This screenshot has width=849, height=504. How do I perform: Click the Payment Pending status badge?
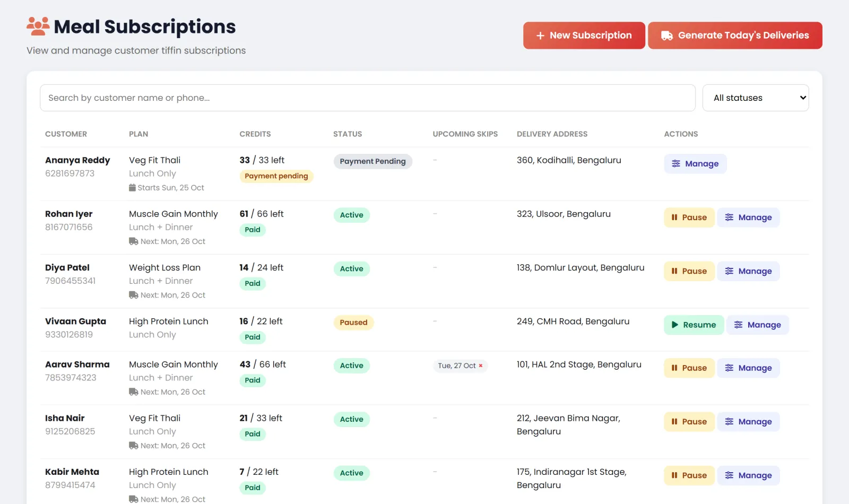tap(372, 161)
